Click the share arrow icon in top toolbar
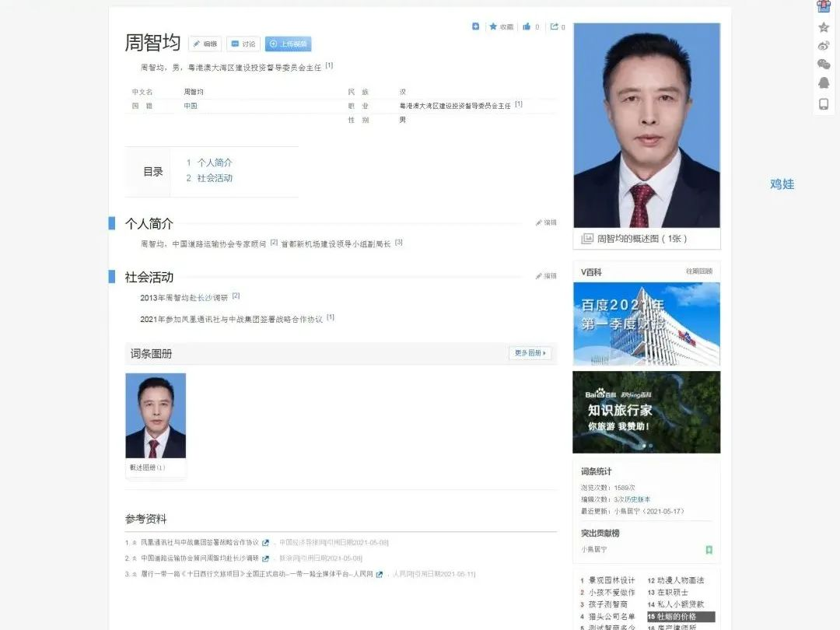This screenshot has width=840, height=630. tap(555, 26)
